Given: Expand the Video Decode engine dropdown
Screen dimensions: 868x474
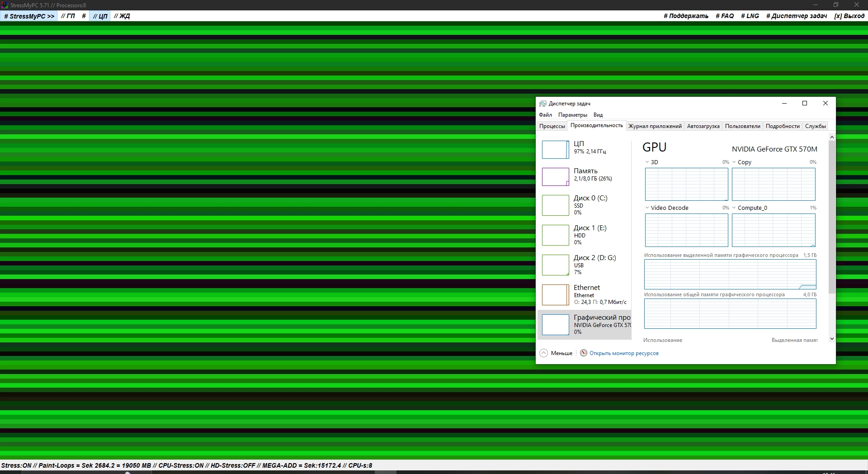Looking at the screenshot, I should click(647, 208).
